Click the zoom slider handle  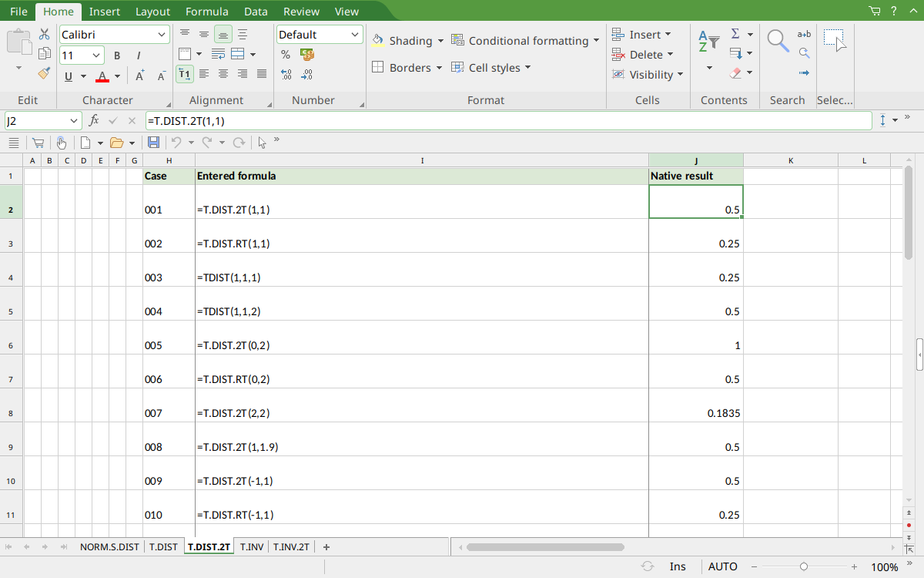point(804,566)
